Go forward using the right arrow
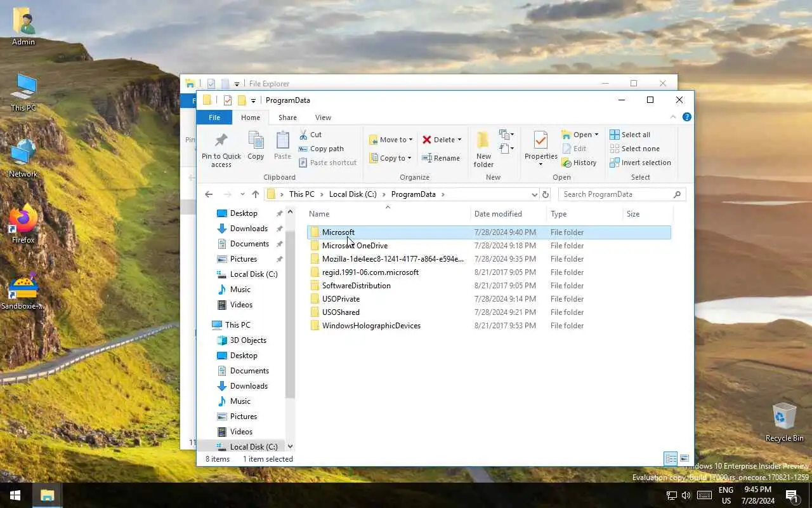Screen dimensions: 812x508 227,194
